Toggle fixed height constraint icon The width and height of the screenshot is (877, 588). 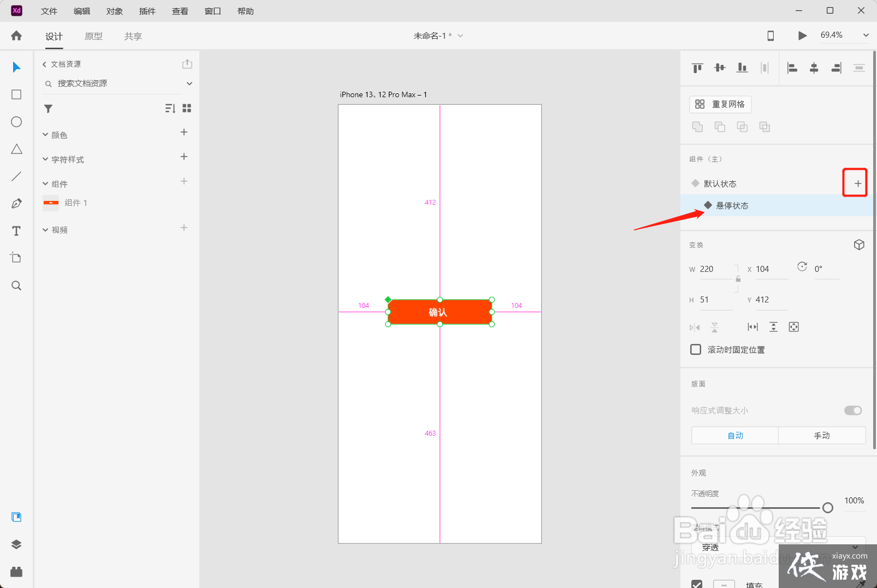773,327
